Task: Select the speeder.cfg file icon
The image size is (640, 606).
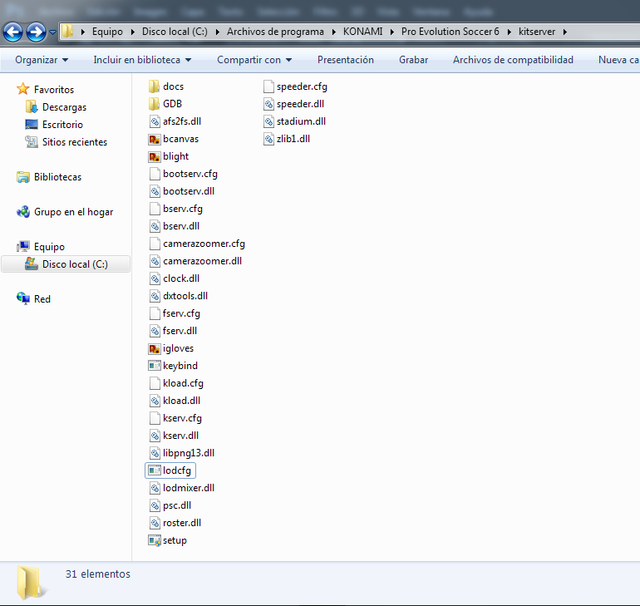Action: click(268, 87)
